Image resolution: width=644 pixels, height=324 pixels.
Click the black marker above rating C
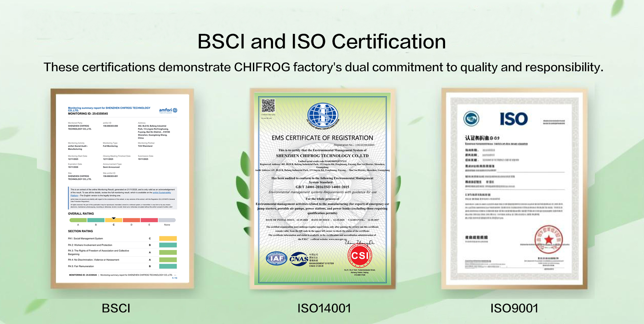pos(114,218)
